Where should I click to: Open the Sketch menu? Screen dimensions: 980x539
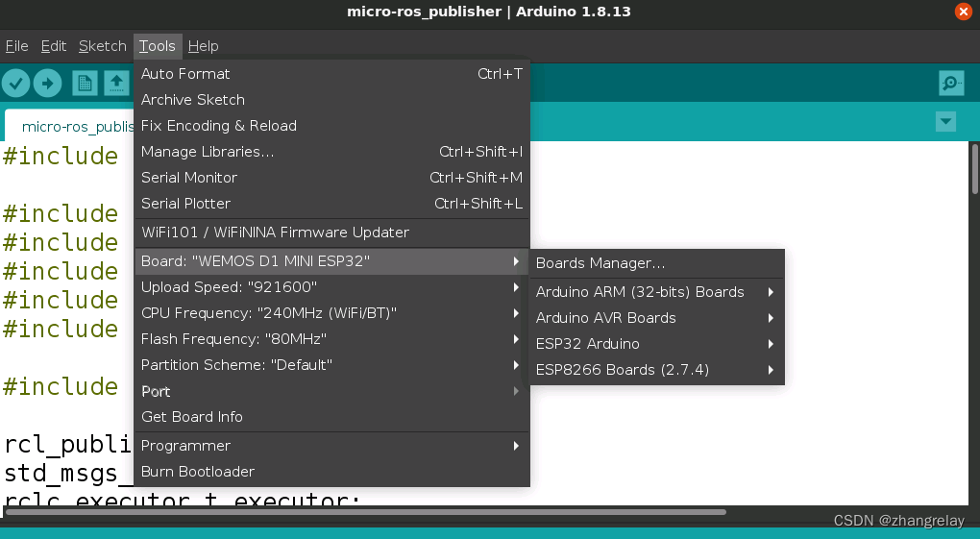tap(103, 46)
